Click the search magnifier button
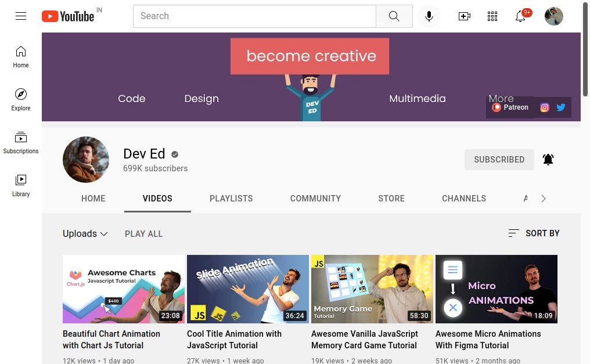This screenshot has width=590, height=364. (x=394, y=16)
